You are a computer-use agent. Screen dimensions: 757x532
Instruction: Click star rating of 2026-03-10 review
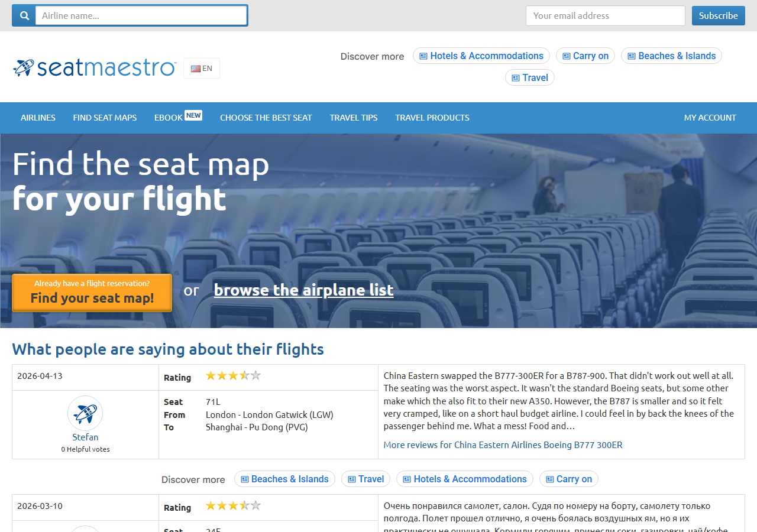(233, 506)
